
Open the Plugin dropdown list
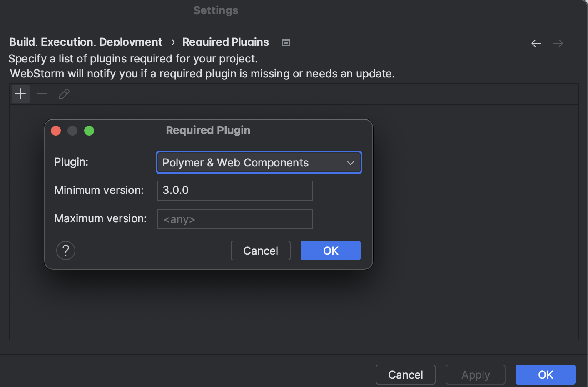click(258, 162)
